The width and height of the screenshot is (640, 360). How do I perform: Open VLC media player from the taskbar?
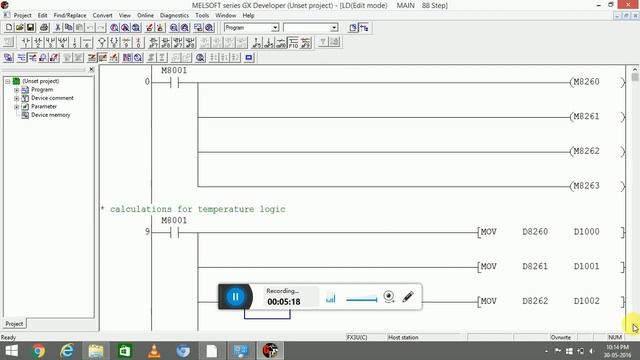(x=154, y=351)
